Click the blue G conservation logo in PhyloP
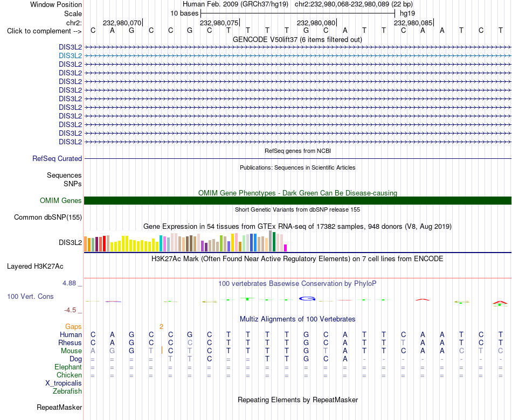Screen dimensions: 512x420 coord(307,298)
